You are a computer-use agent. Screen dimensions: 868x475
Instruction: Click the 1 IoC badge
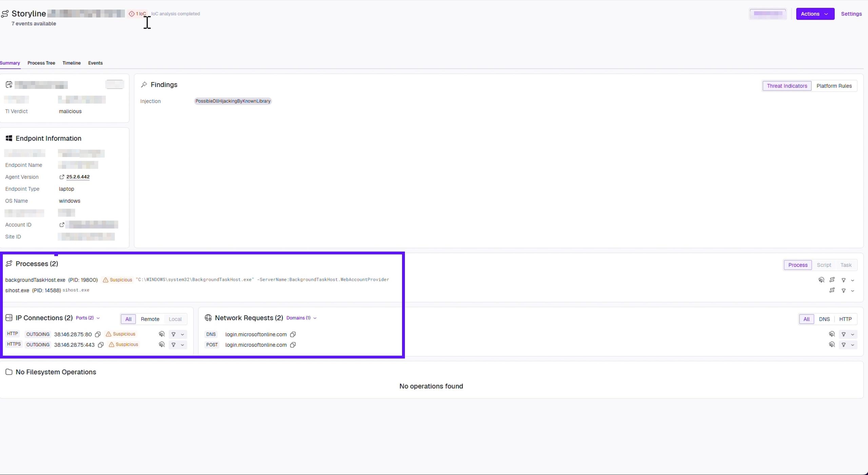pyautogui.click(x=138, y=14)
